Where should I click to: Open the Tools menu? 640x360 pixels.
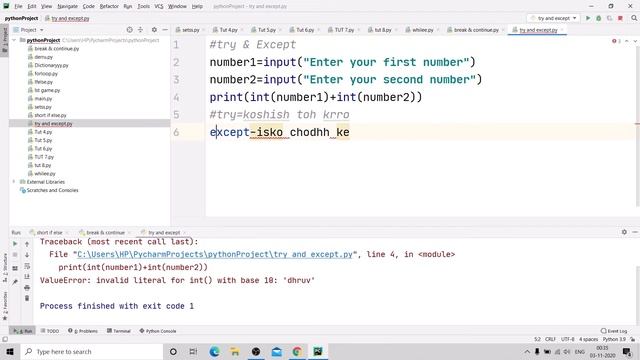click(143, 6)
